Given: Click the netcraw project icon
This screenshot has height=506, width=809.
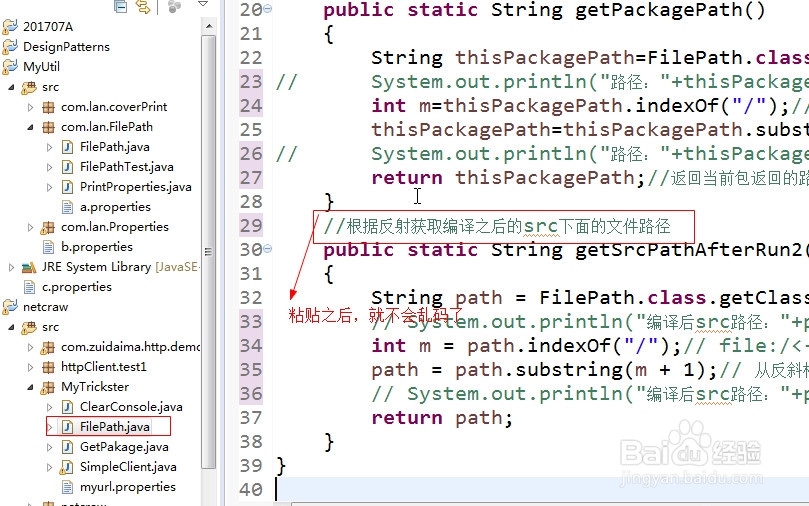Looking at the screenshot, I should tap(10, 307).
